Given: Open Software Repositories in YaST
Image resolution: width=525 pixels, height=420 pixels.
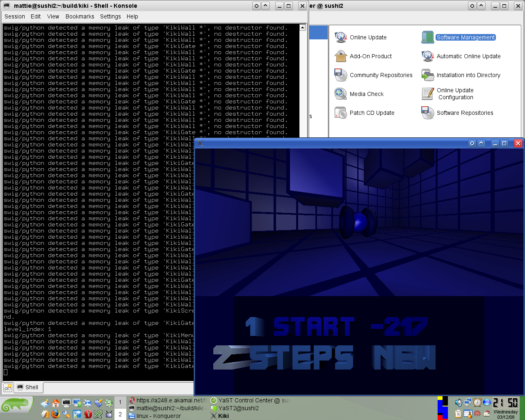Looking at the screenshot, I should [x=457, y=113].
